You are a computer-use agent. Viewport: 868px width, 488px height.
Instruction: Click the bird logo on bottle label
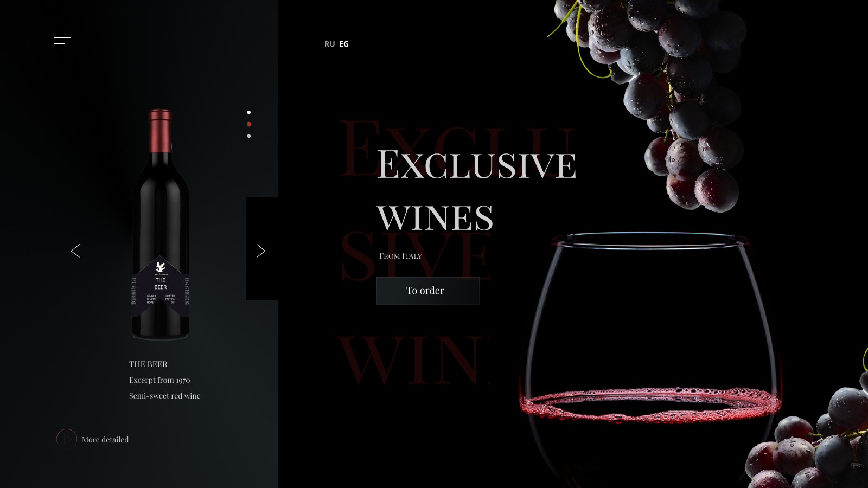point(161,267)
